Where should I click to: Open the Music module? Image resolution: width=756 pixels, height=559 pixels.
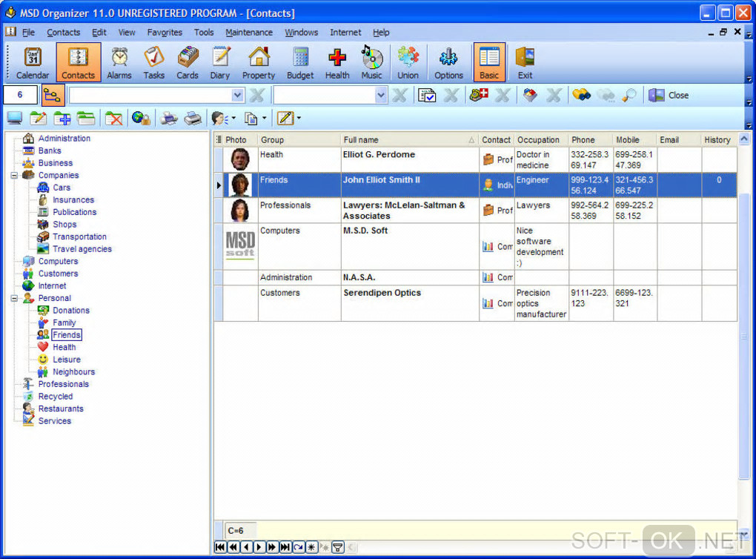pyautogui.click(x=372, y=62)
